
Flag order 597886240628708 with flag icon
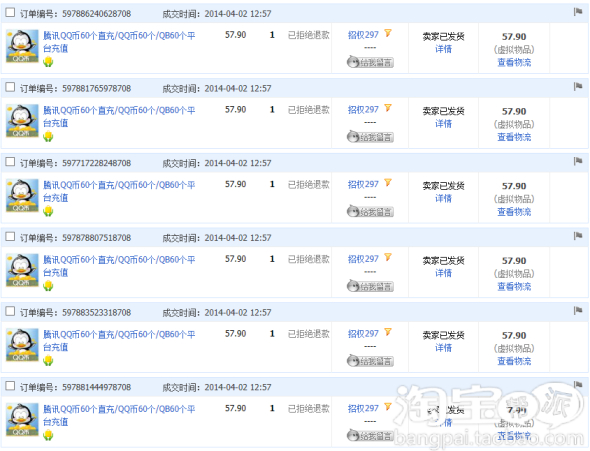coord(578,12)
